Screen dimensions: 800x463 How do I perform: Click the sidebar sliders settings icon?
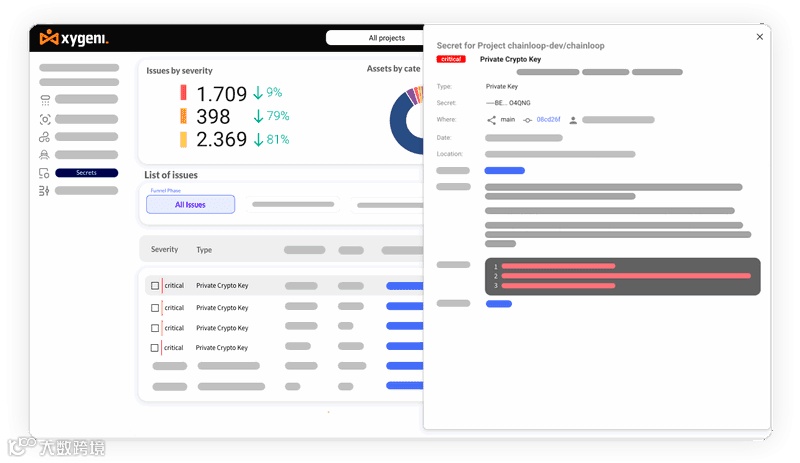[44, 191]
